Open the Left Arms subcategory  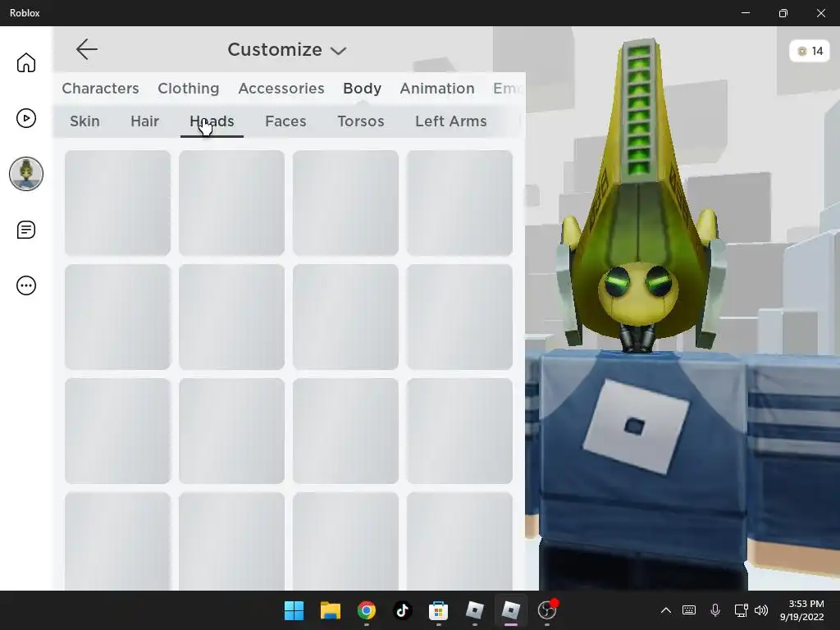[x=450, y=121]
